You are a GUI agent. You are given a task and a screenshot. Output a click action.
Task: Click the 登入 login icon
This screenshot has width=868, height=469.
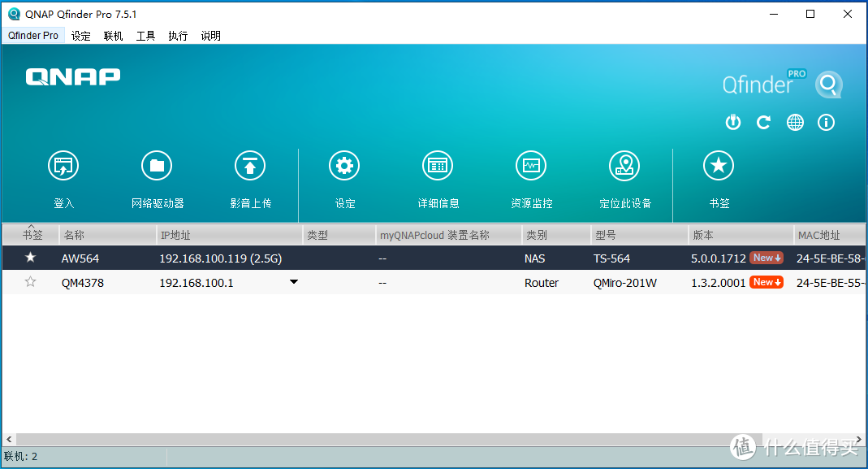(x=63, y=166)
